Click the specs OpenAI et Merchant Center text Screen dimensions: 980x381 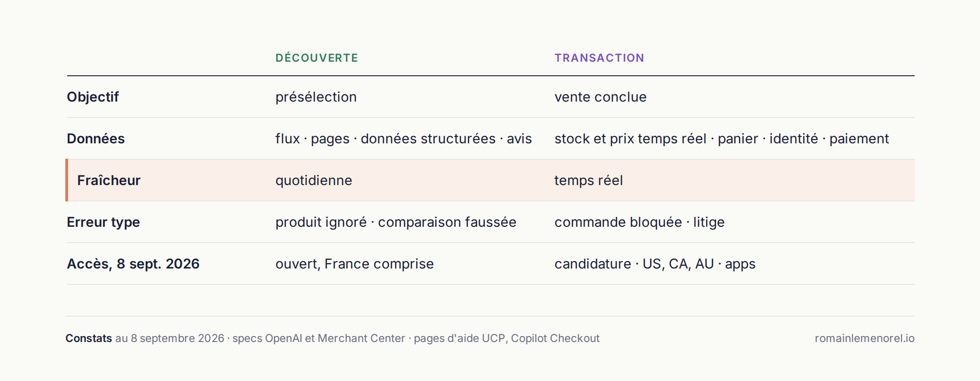coord(318,338)
